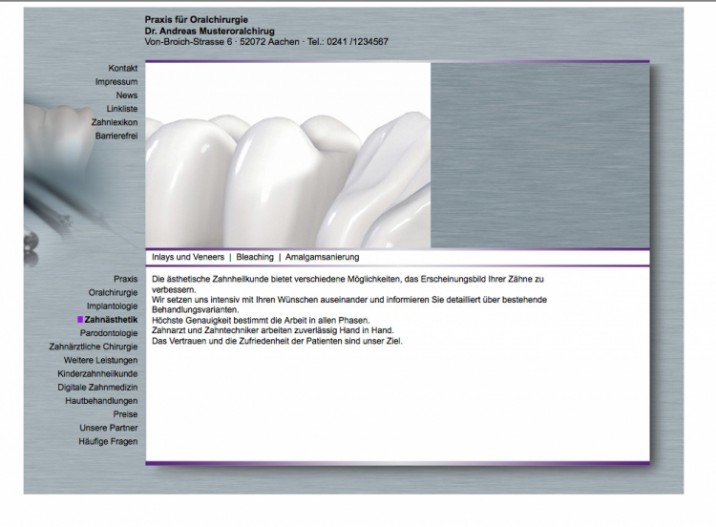This screenshot has width=716, height=527.
Task: Click the sentence 'Das Vertrauen und die Zufriedenheit'
Action: click(277, 341)
